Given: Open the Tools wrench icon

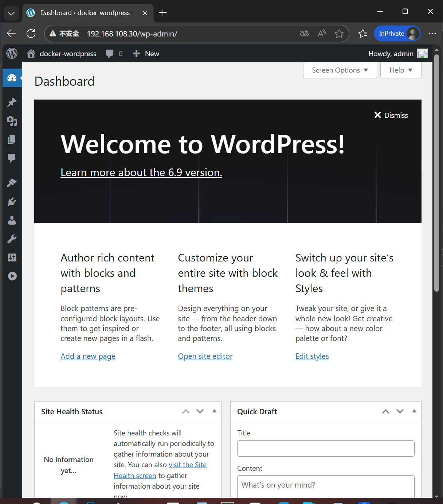Looking at the screenshot, I should (12, 239).
